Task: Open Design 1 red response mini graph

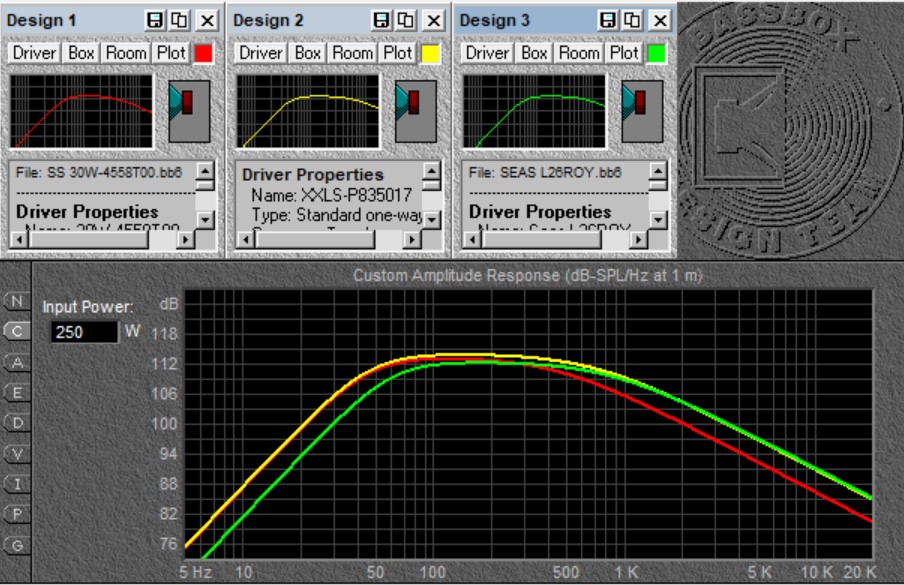Action: pyautogui.click(x=81, y=111)
